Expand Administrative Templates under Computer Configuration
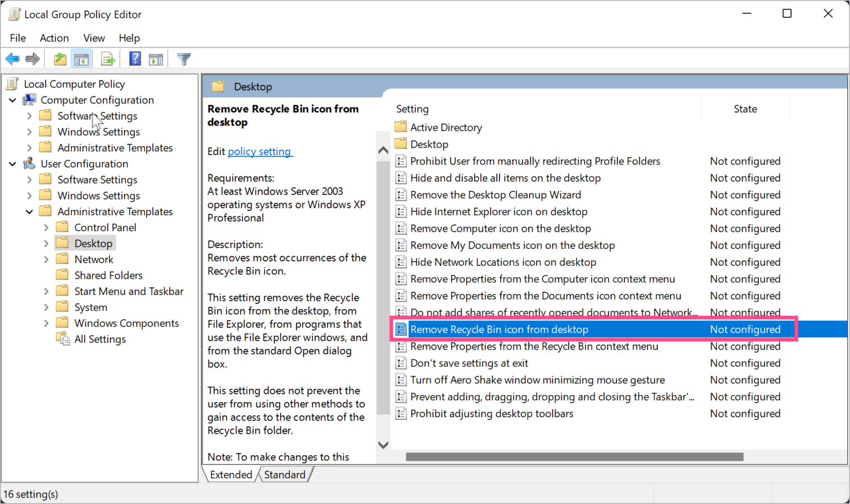 [x=29, y=148]
